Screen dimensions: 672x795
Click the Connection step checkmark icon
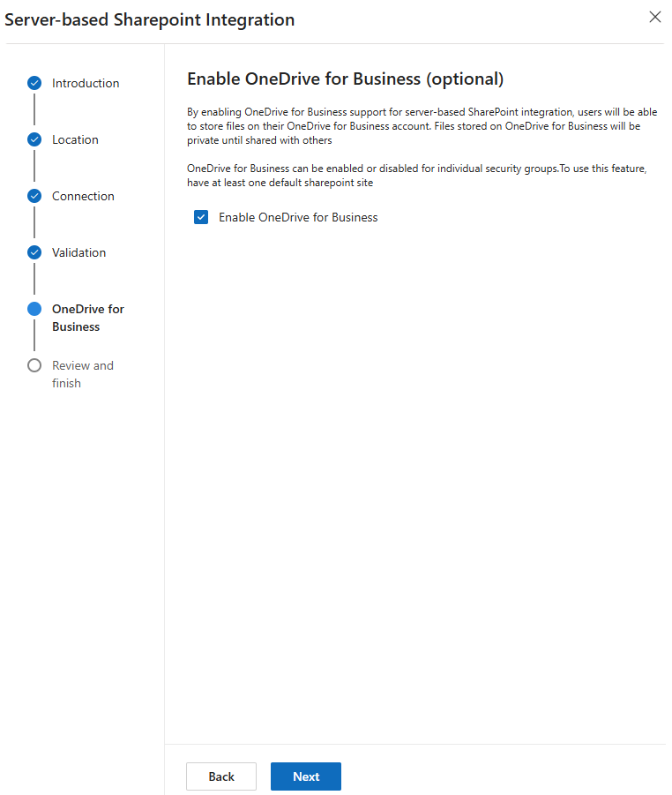pos(34,196)
